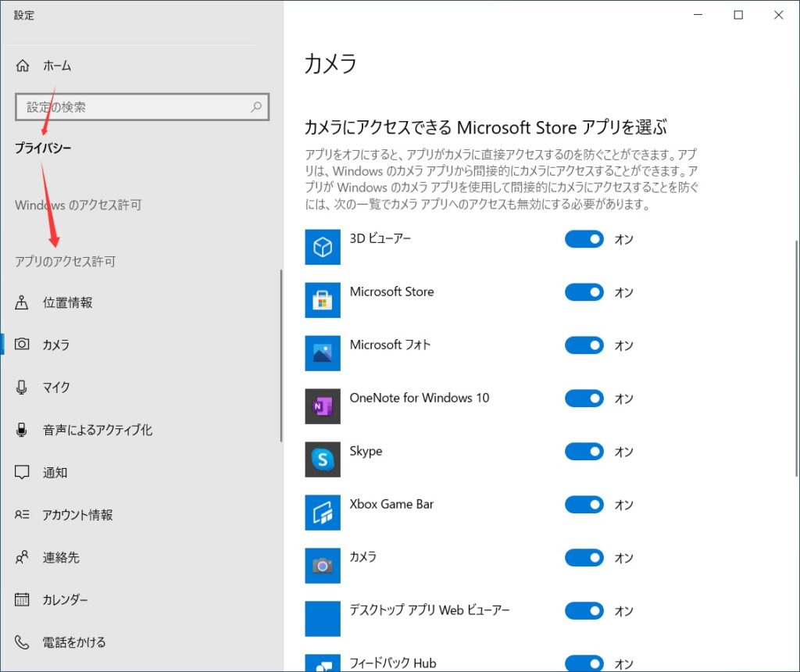Viewport: 800px width, 672px height.
Task: Disable camera access for Microsoft Store
Action: (584, 292)
